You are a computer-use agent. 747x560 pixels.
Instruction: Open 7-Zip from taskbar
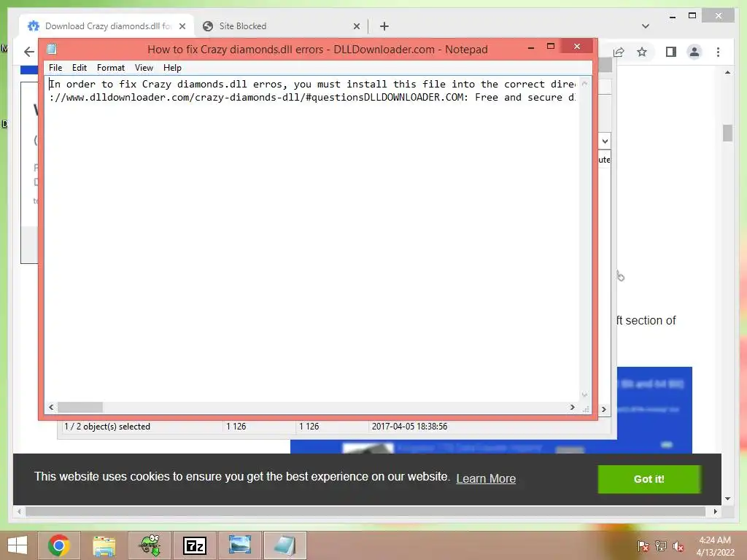(x=194, y=545)
